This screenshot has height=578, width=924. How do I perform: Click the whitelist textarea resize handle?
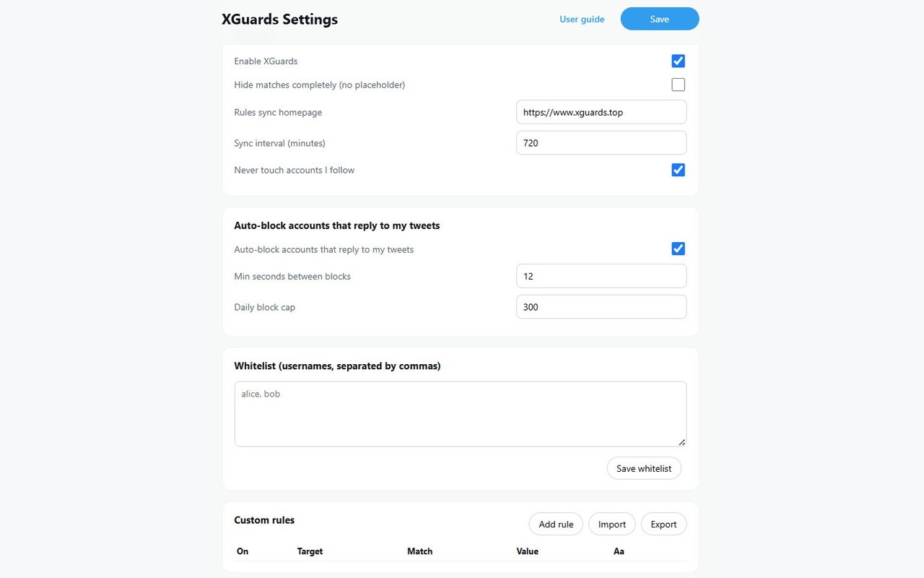coord(681,441)
